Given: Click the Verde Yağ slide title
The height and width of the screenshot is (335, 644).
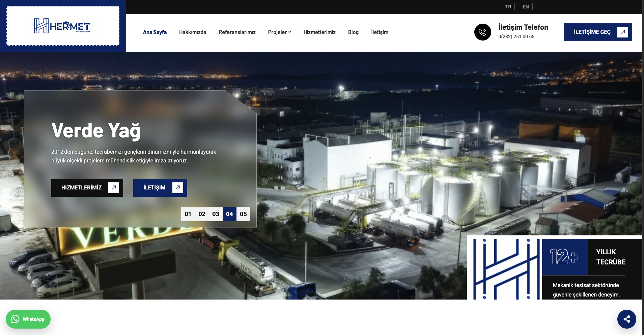Looking at the screenshot, I should tap(96, 130).
